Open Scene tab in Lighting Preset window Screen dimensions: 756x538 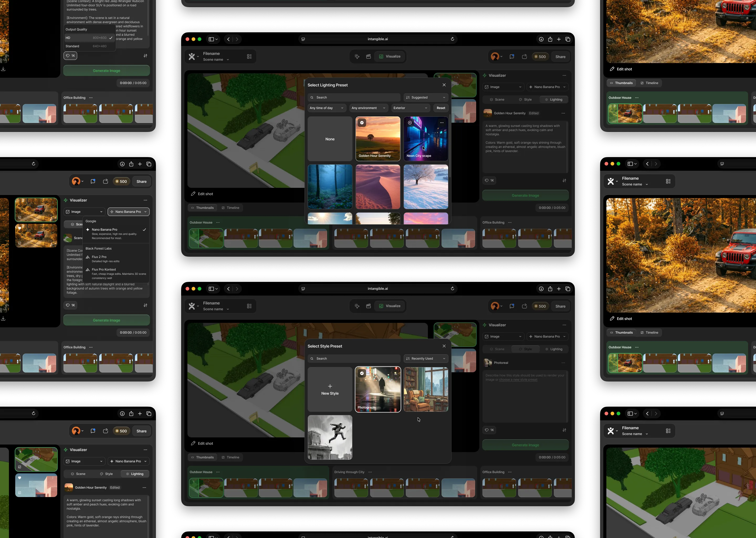[497, 99]
